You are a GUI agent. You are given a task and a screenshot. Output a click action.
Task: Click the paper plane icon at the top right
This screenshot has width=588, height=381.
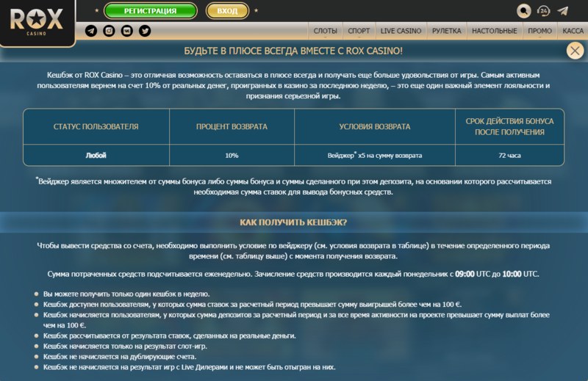coord(563,11)
